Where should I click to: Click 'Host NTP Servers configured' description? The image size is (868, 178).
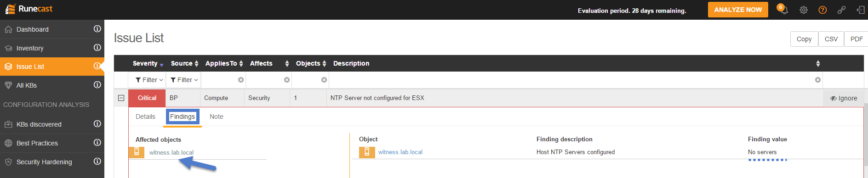(x=575, y=152)
